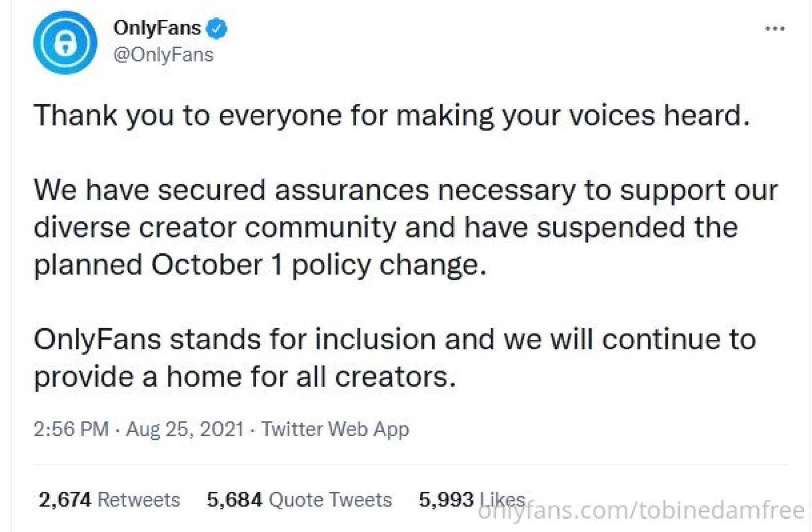Open the 5,684 Quote Tweets list

(299, 500)
